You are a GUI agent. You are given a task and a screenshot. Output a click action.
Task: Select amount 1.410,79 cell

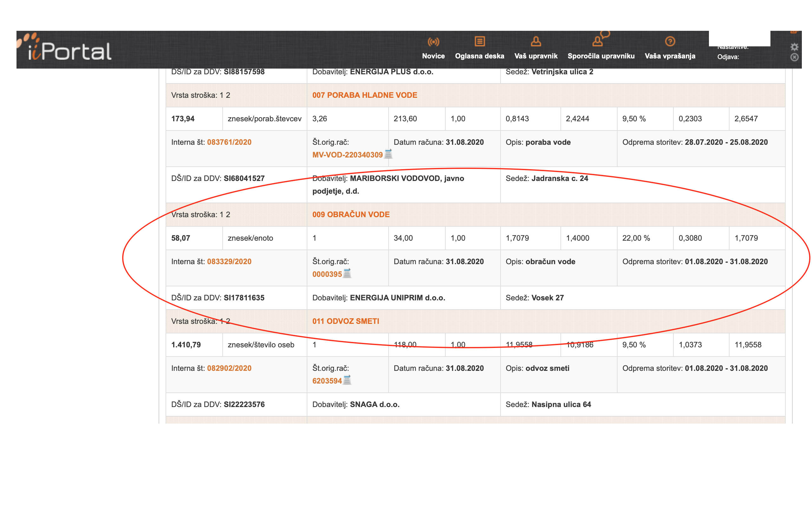194,345
